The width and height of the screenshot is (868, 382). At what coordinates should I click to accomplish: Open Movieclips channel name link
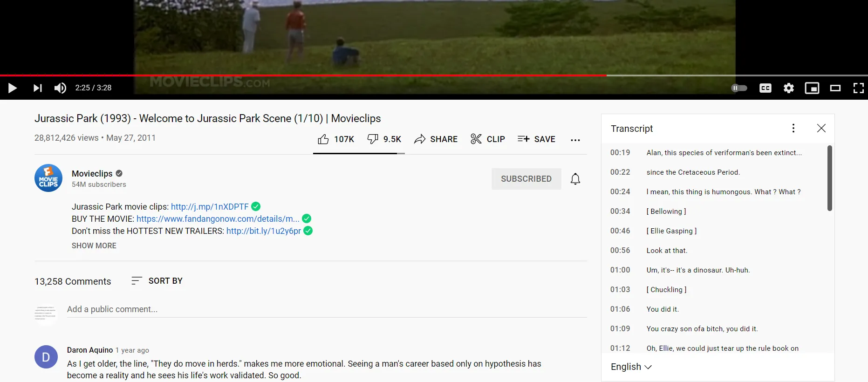tap(92, 173)
